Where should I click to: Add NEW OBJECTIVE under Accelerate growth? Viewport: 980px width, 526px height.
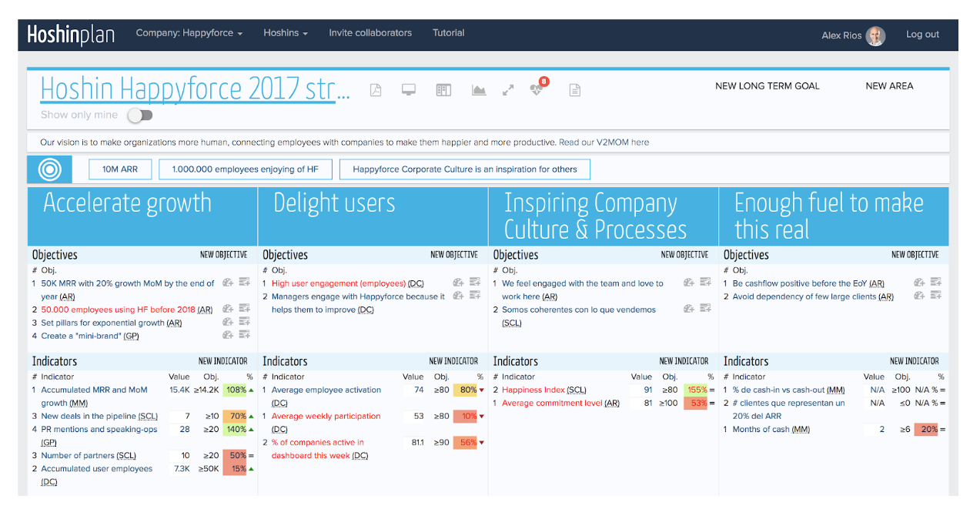(x=223, y=255)
